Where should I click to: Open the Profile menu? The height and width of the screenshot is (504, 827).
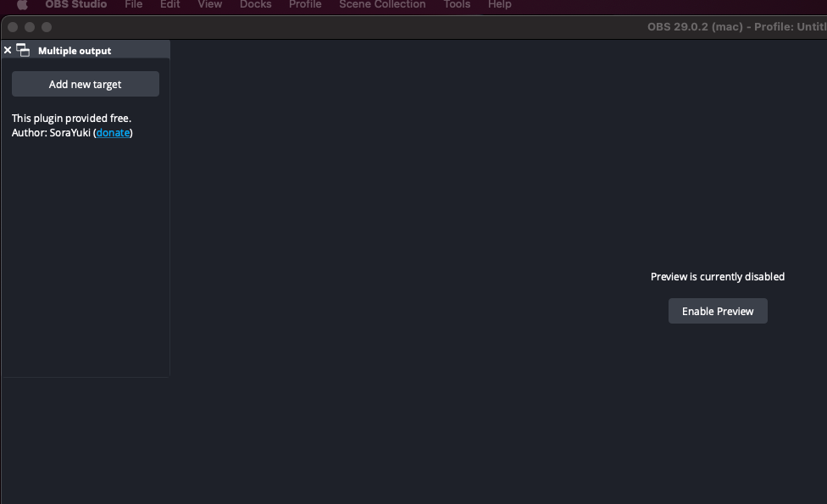[x=305, y=5]
